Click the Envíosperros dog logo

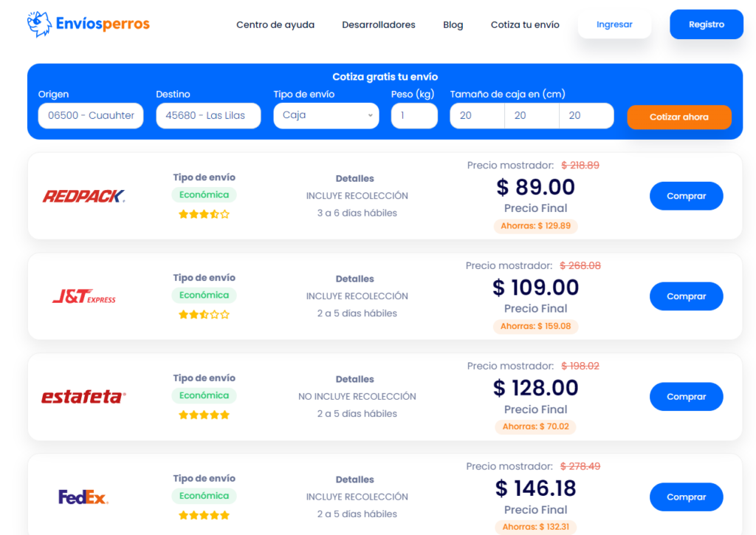[39, 24]
